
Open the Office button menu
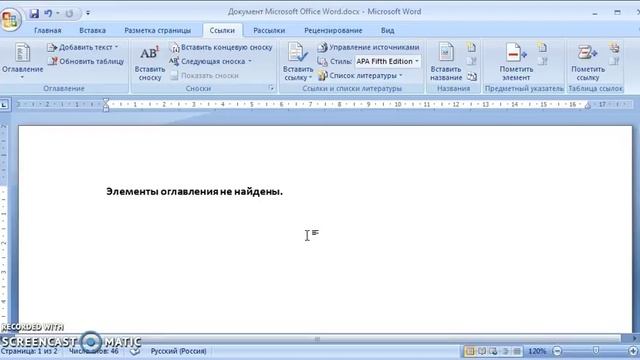10,19
